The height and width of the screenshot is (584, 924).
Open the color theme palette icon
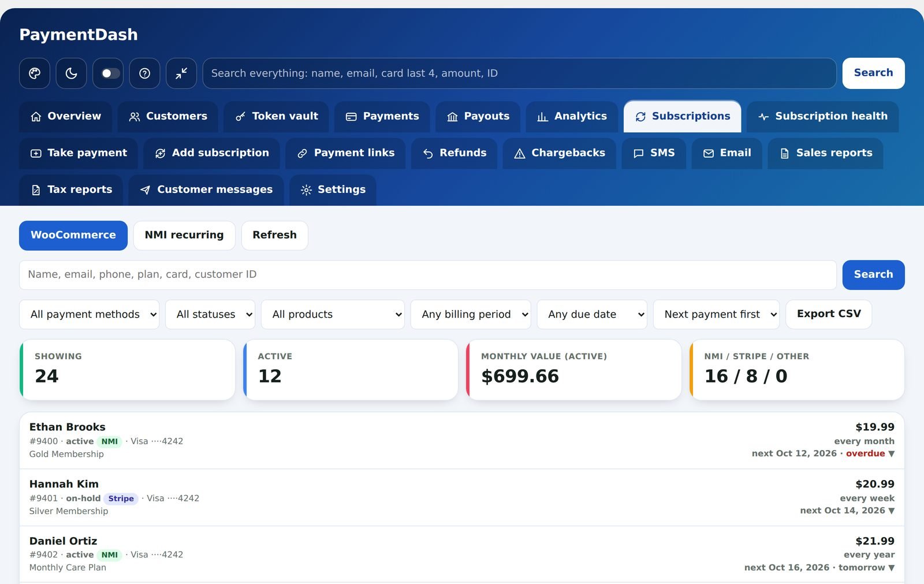pyautogui.click(x=35, y=73)
